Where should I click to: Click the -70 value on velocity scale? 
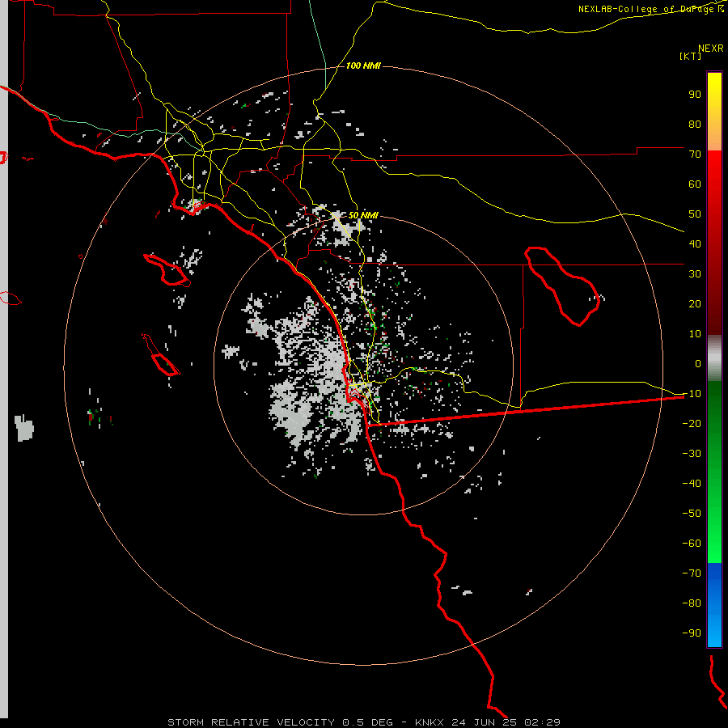692,574
